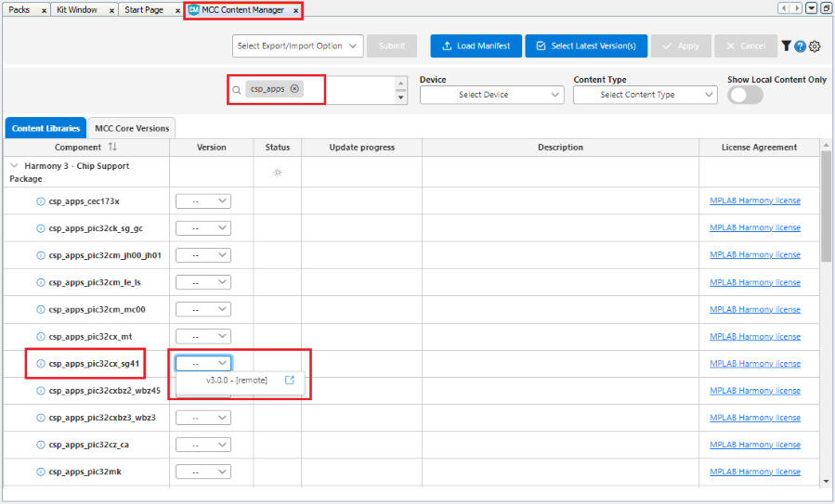Open settings gear icon in Content Manager
Image resolution: width=835 pixels, height=504 pixels.
coord(815,46)
